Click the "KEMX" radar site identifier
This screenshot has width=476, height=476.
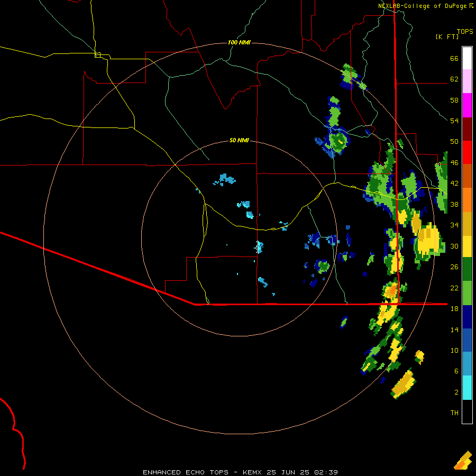pyautogui.click(x=252, y=472)
